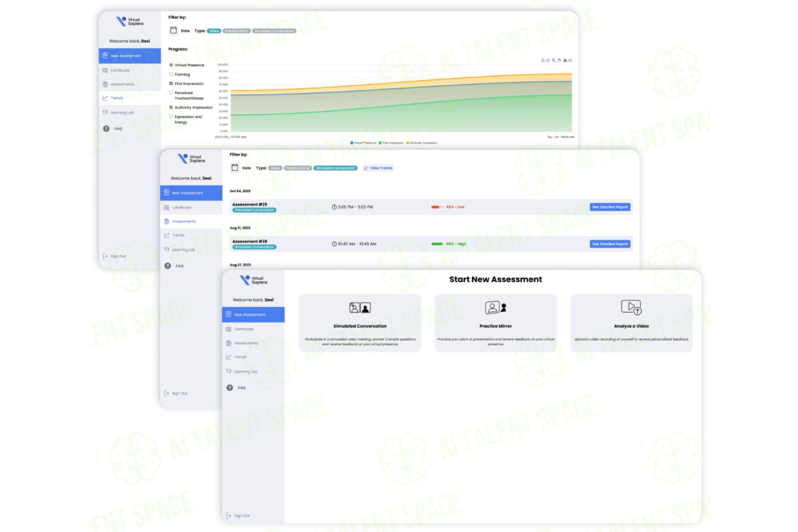Click FAQ question-mark icon in Assessments window
This screenshot has width=798, height=532.
pos(168,265)
